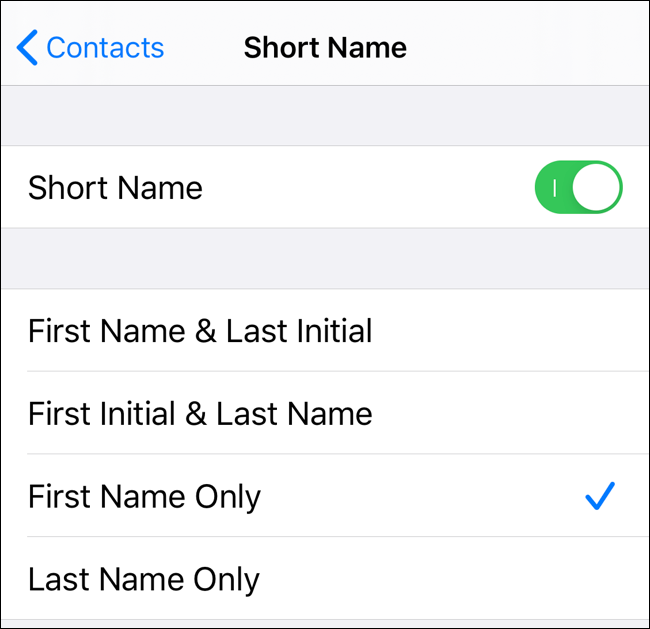Click the green portion of the Short Name switch
Image resolution: width=650 pixels, height=629 pixels.
(x=553, y=187)
